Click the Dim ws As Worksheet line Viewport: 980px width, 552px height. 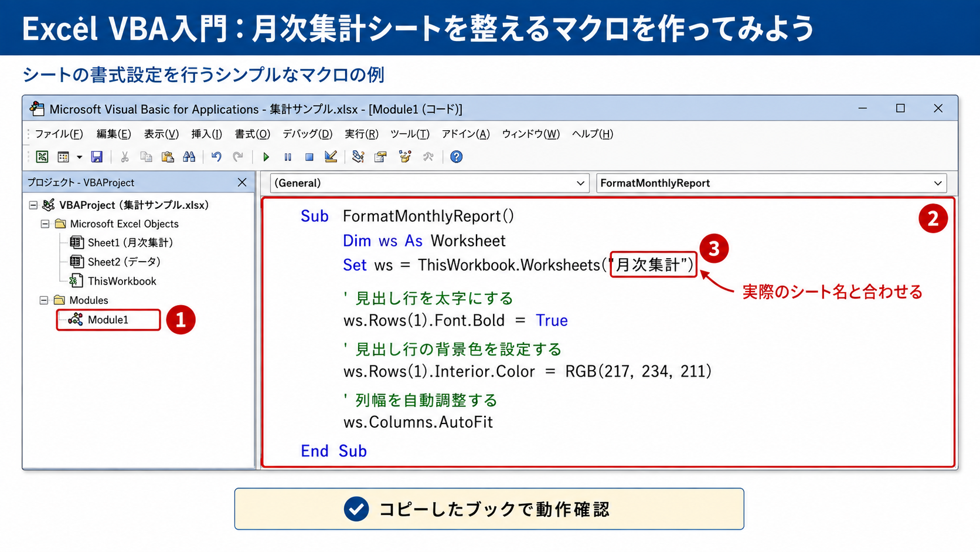(424, 241)
